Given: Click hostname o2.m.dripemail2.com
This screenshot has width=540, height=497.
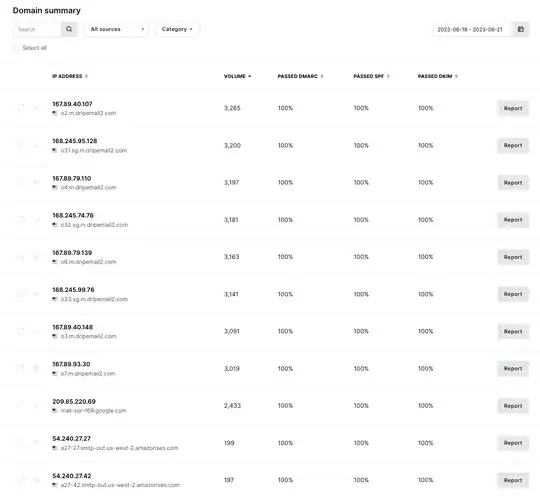Looking at the screenshot, I should [88, 113].
